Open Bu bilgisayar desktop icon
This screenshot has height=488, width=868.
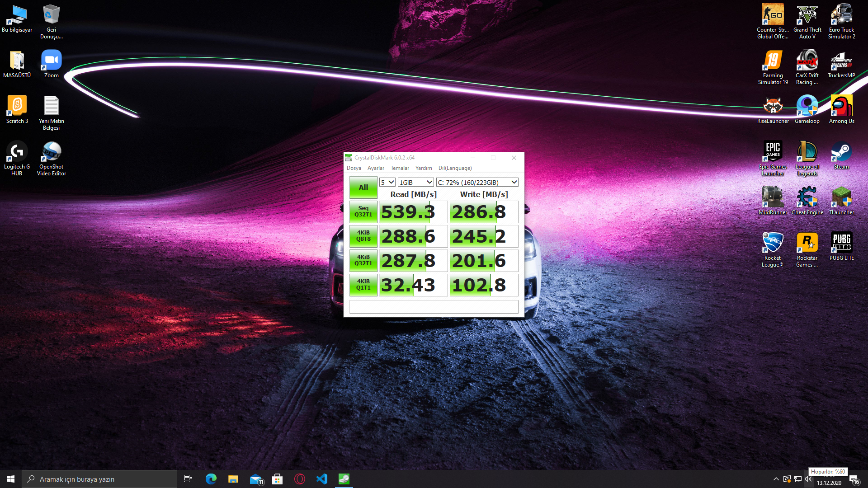(17, 19)
